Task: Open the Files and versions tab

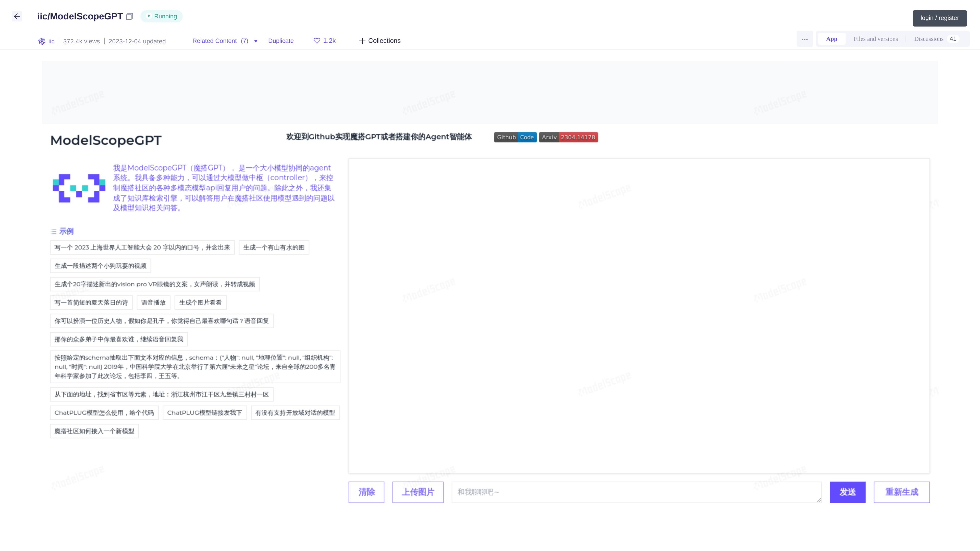Action: click(875, 39)
